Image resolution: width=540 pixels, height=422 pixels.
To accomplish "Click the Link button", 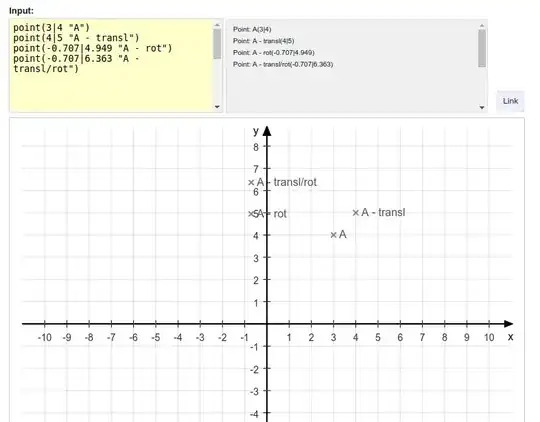I will 510,101.
